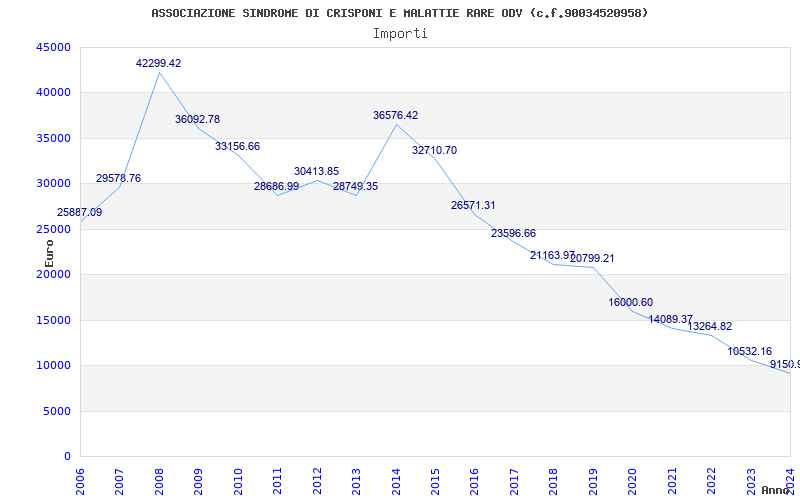Click the x-axis year 2020

pyautogui.click(x=633, y=481)
